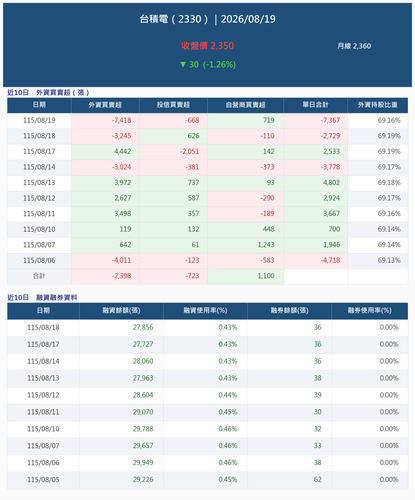Select the dealer total 1,100

coord(266,276)
